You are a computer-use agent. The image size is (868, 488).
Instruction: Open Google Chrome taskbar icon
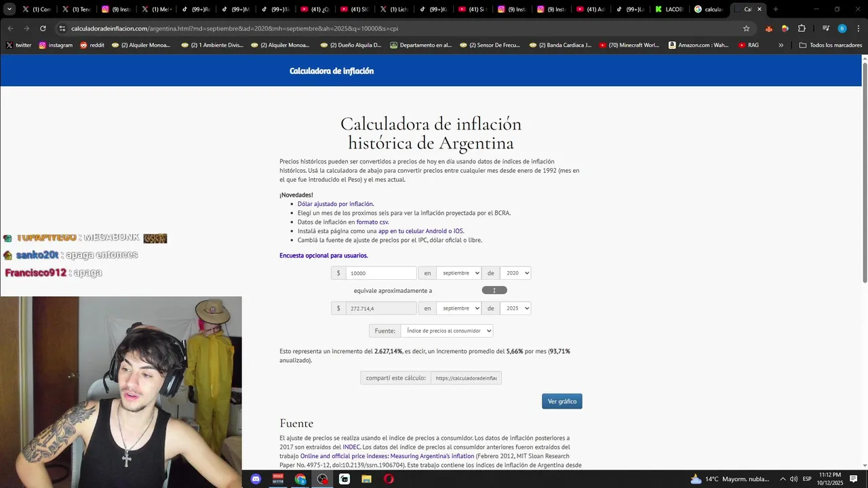point(300,479)
